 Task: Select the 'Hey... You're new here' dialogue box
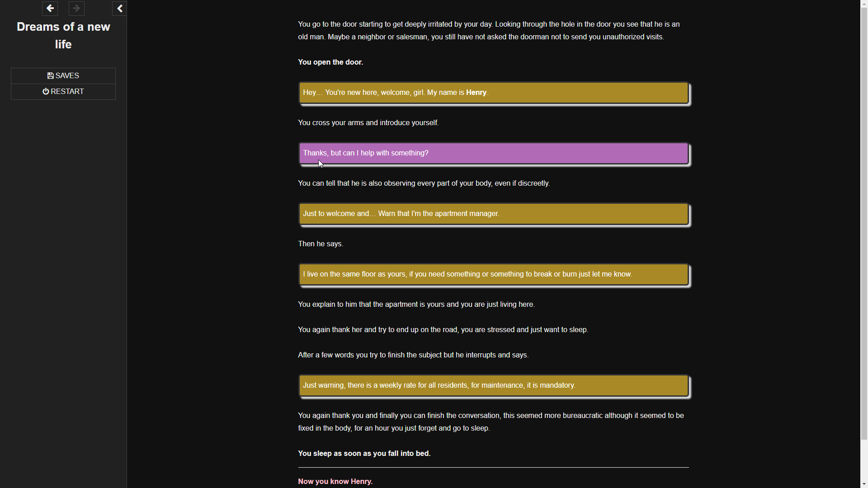494,93
